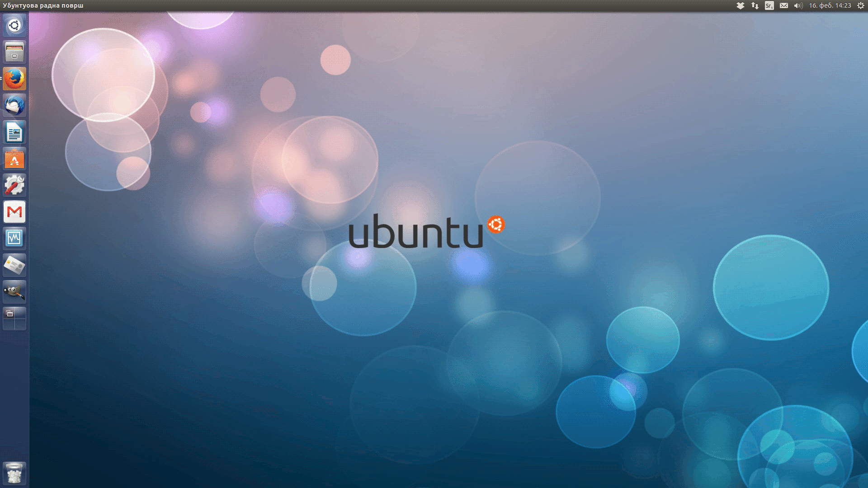Viewport: 868px width, 488px height.
Task: Open LibreOffice Writer
Action: (14, 132)
